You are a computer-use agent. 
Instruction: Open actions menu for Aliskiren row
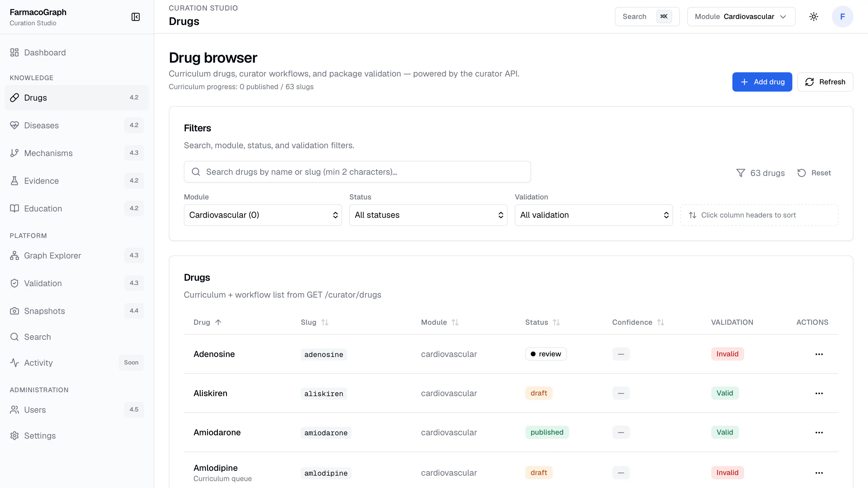(x=819, y=393)
